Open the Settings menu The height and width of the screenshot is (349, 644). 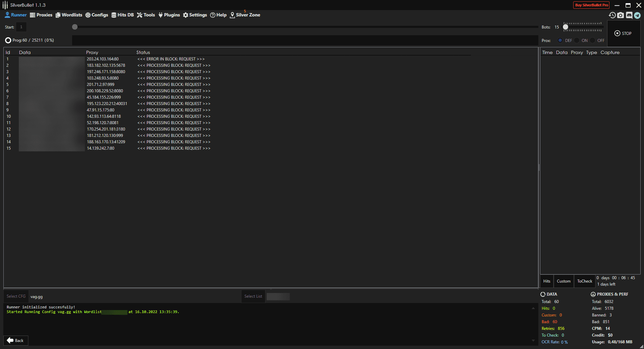click(x=195, y=15)
